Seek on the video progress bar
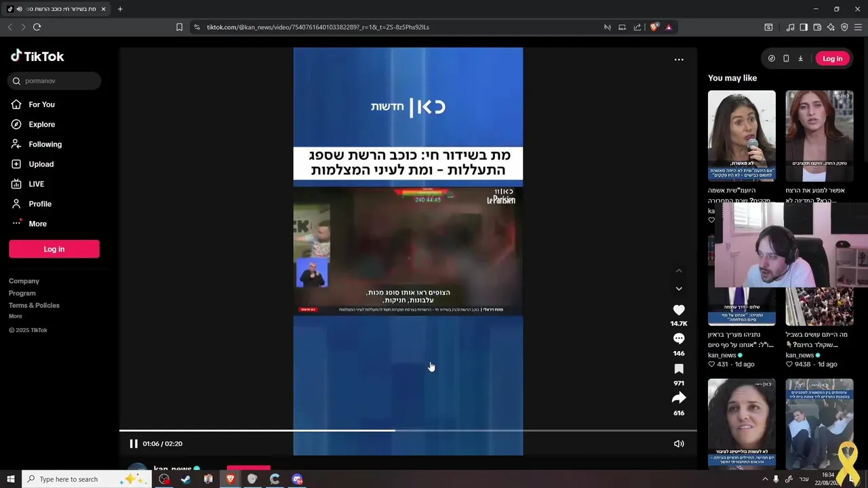 (x=408, y=430)
